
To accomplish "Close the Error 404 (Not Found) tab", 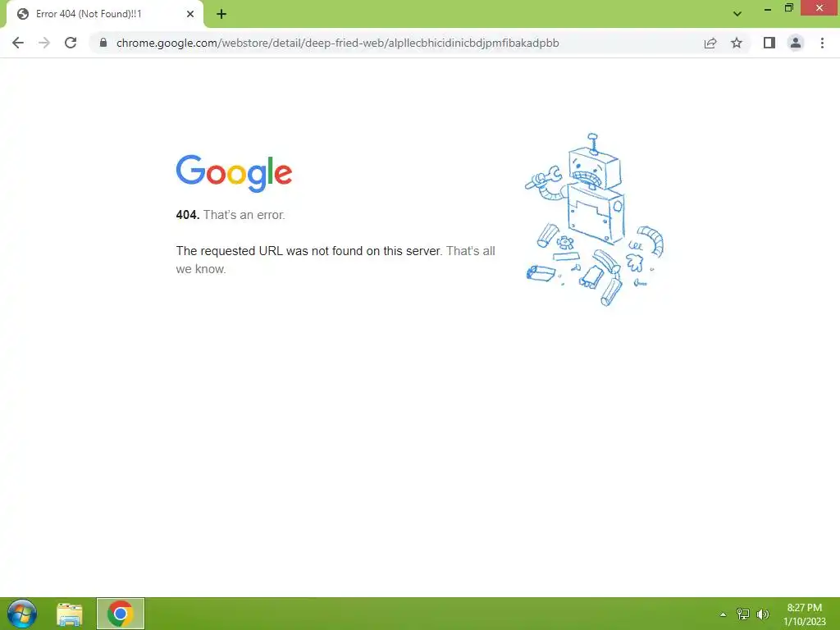I will (x=190, y=14).
